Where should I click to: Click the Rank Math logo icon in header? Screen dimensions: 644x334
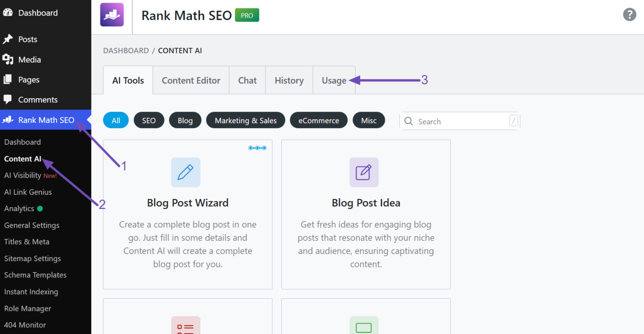[112, 15]
